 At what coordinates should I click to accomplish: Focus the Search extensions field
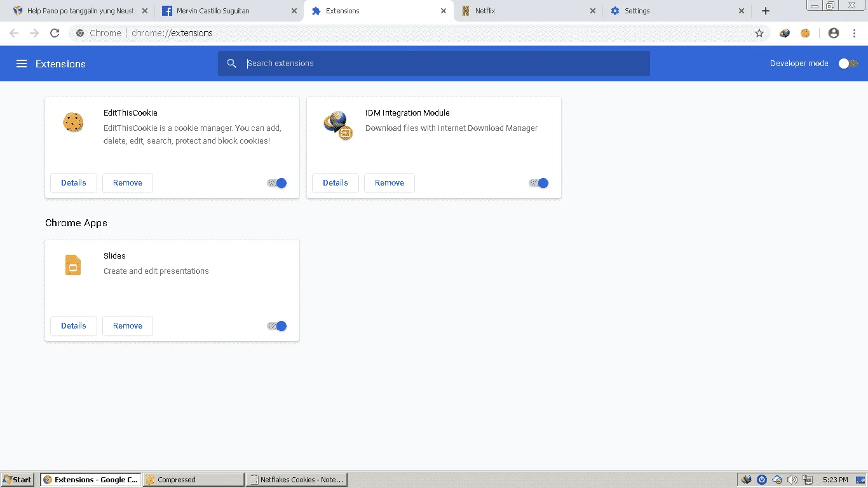[434, 64]
